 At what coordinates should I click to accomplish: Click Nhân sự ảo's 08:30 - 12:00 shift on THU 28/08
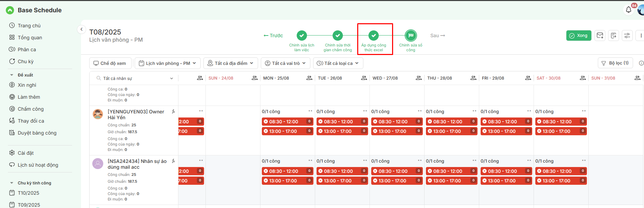pos(452,171)
